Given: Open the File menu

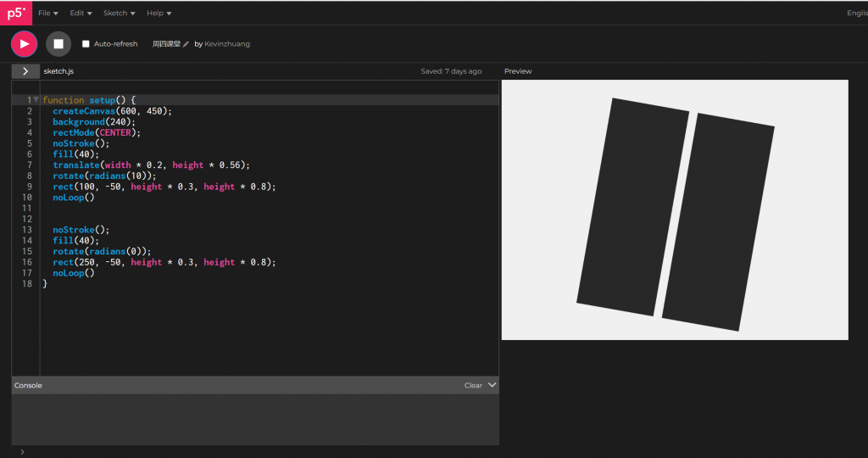Looking at the screenshot, I should pos(48,13).
